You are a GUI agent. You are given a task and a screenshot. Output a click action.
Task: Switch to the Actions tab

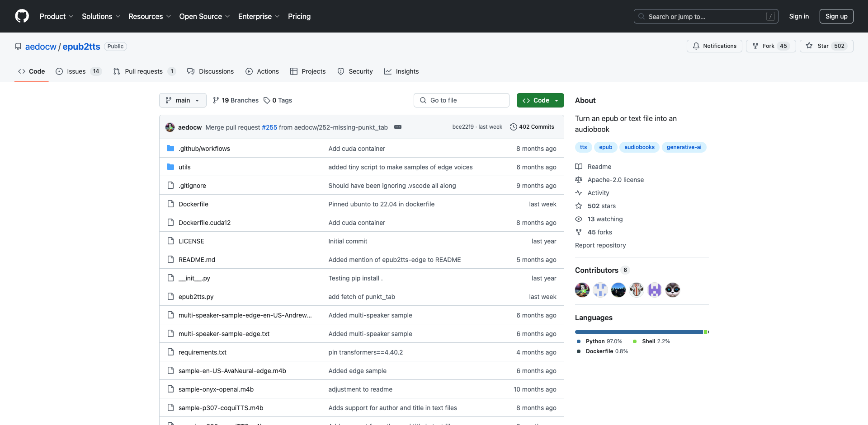tap(262, 71)
